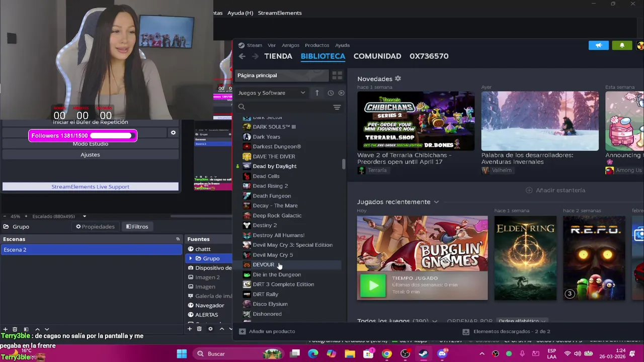
Task: Click Página principal button
Action: click(282, 75)
